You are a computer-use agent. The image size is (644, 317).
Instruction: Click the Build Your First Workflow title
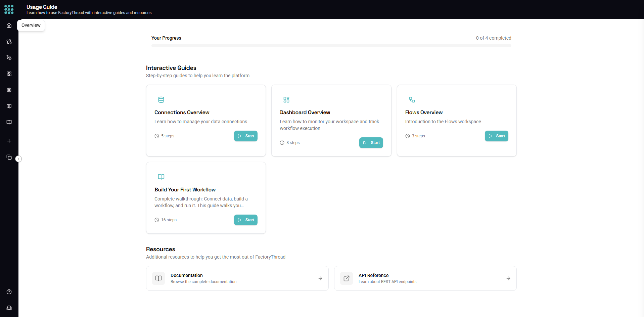click(x=185, y=190)
